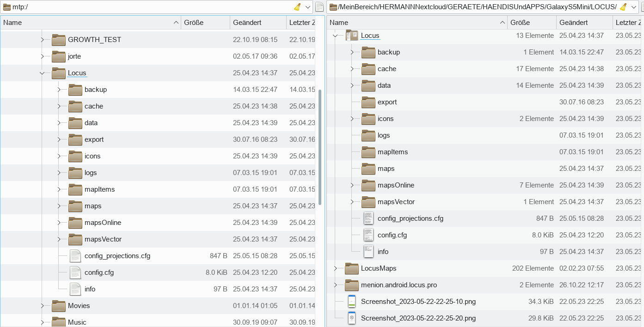Viewport: 644px width, 327px height.
Task: Expand the backup folder in left pane
Action: (x=59, y=90)
